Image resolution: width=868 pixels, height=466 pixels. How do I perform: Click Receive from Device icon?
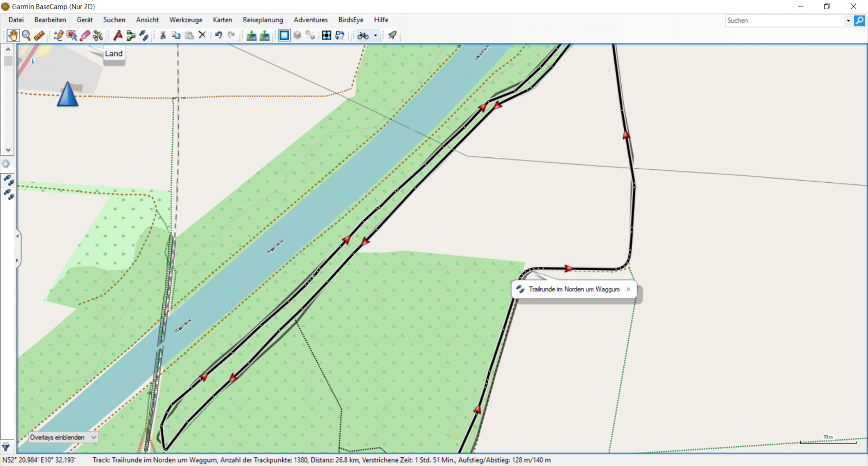pyautogui.click(x=265, y=35)
